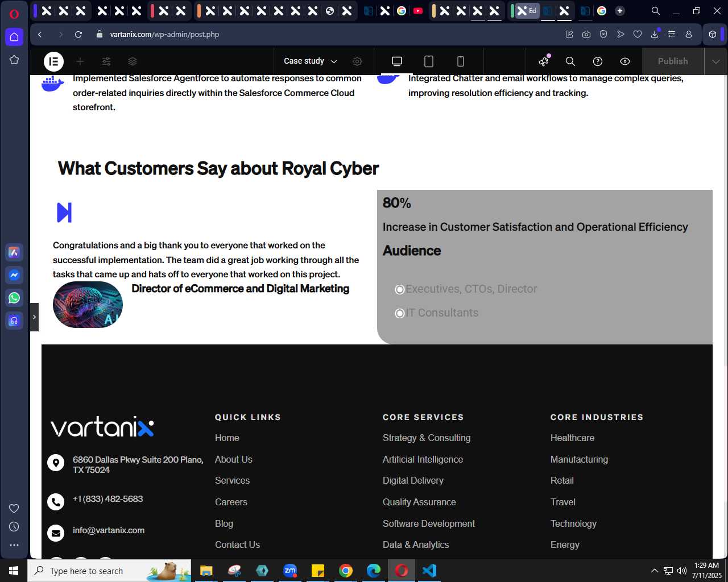
Task: Open the profile account icon
Action: 689,35
